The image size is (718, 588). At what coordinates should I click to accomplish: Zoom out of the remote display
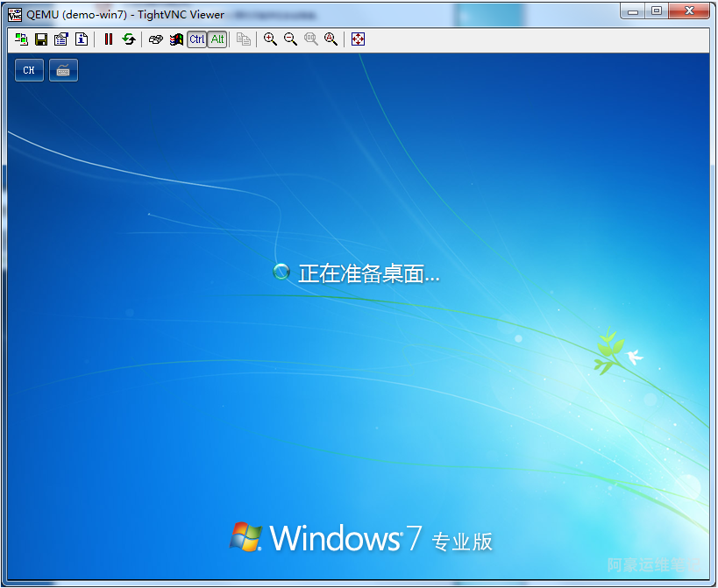tap(290, 39)
